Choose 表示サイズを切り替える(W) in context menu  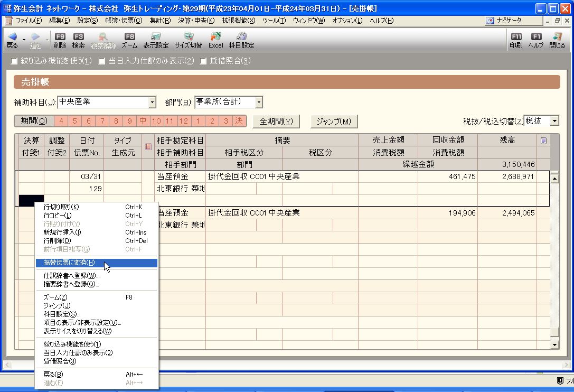coord(97,331)
